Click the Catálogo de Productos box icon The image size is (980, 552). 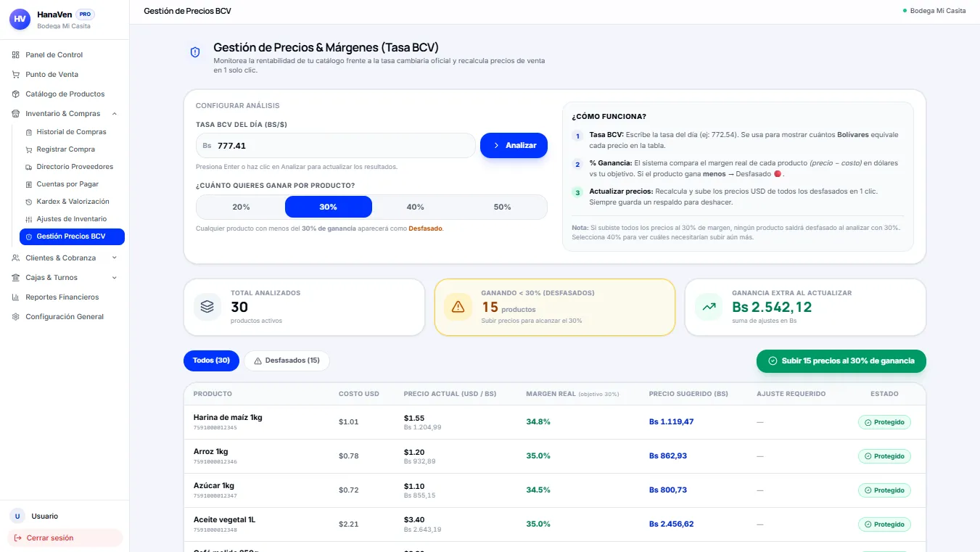click(16, 94)
